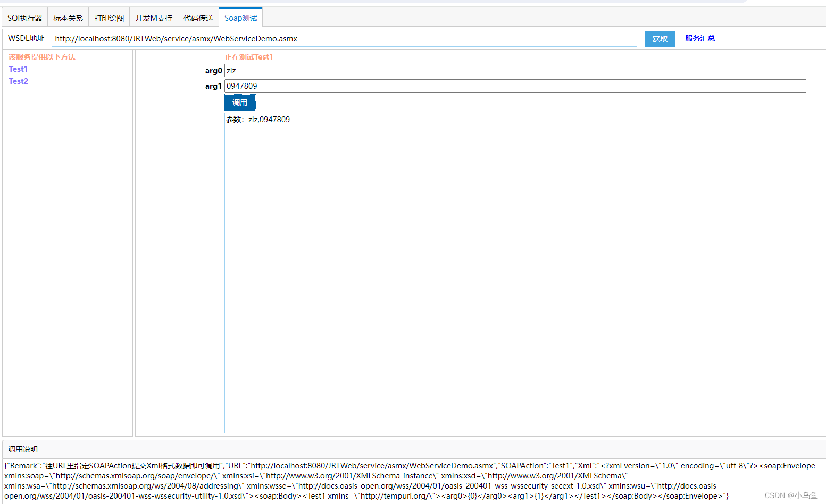Open the 服务汇总 link
The image size is (826, 504).
pyautogui.click(x=700, y=38)
